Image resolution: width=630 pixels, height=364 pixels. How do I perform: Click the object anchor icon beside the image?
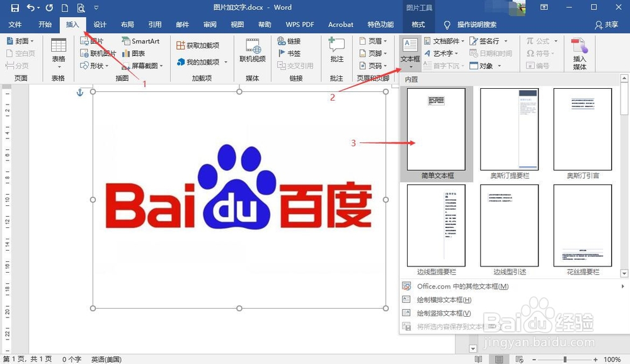(80, 93)
